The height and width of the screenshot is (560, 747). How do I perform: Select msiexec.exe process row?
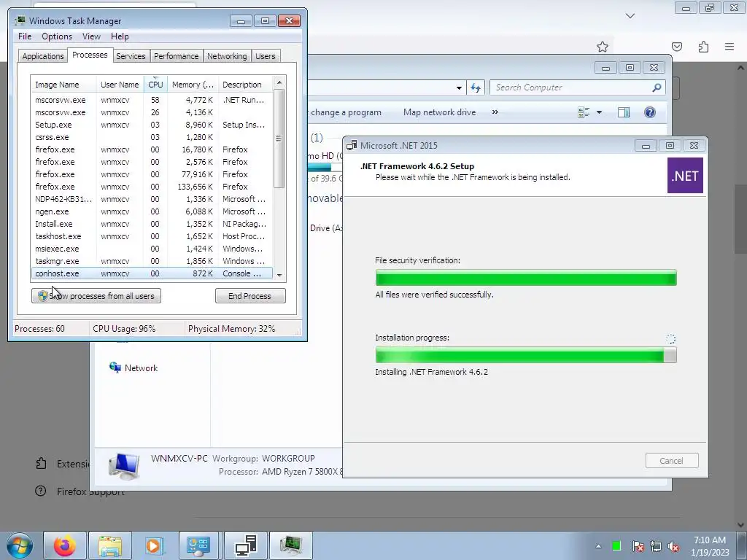[152, 249]
